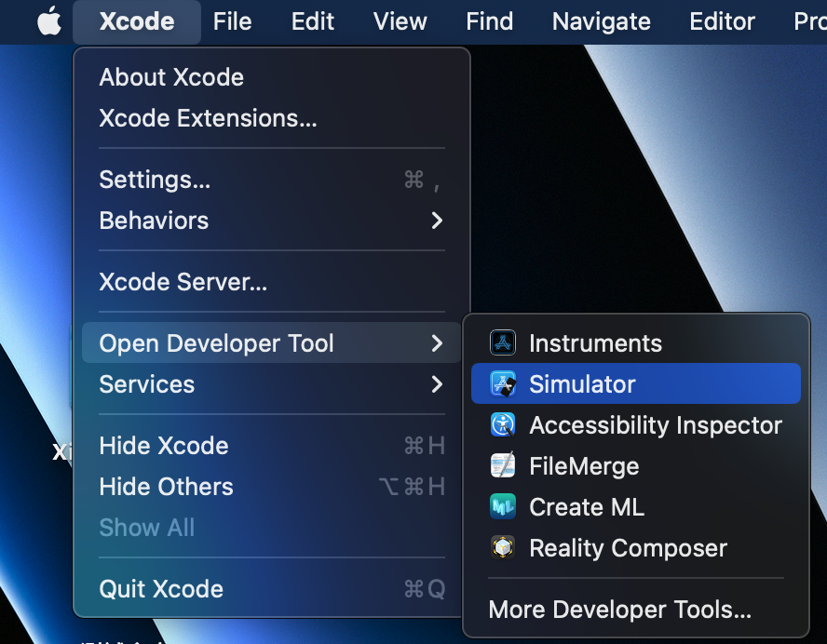Open the Apple menu logo
The image size is (827, 644).
coord(49,21)
